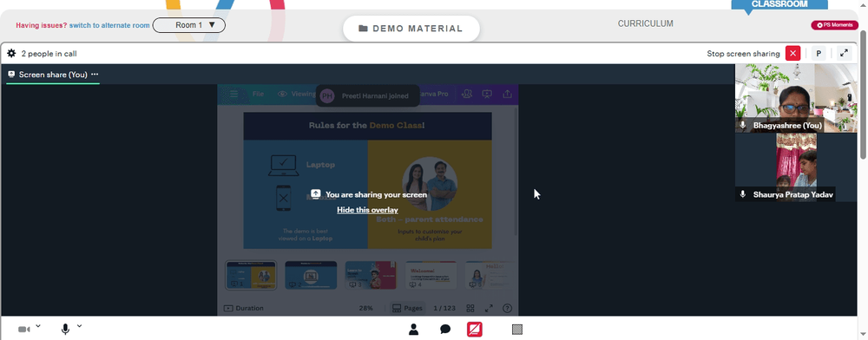
Task: Toggle the microphone mute
Action: point(65,330)
